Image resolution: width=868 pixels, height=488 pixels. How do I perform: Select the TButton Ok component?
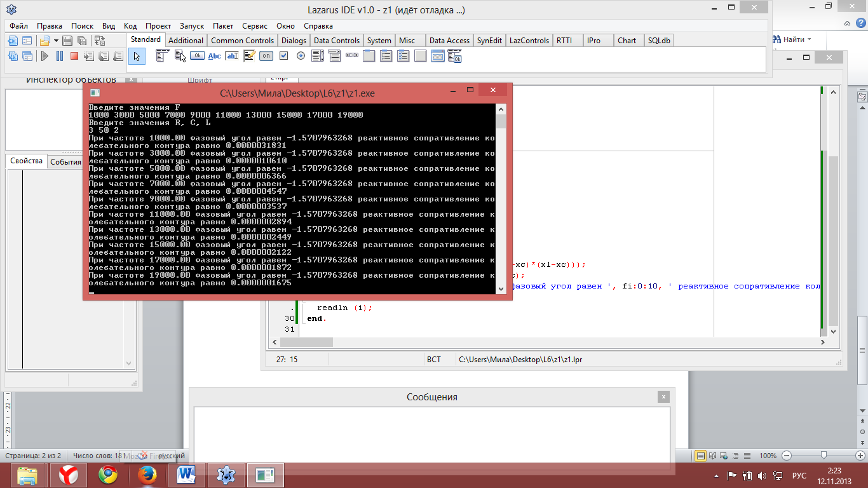[197, 56]
